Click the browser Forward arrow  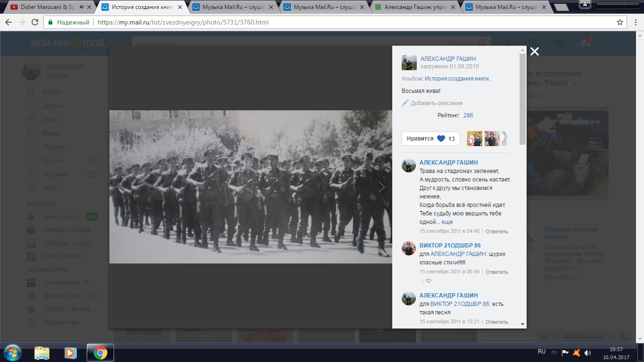[x=22, y=22]
